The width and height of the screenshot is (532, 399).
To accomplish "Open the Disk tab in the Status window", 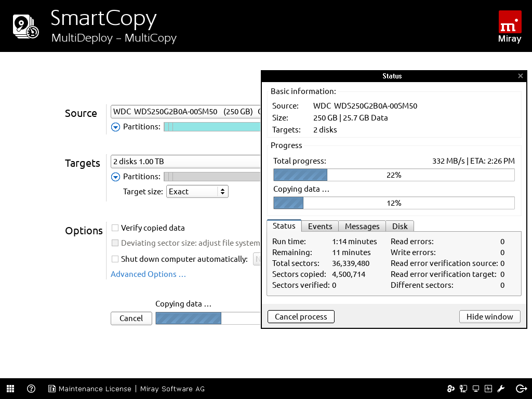I will tap(400, 226).
